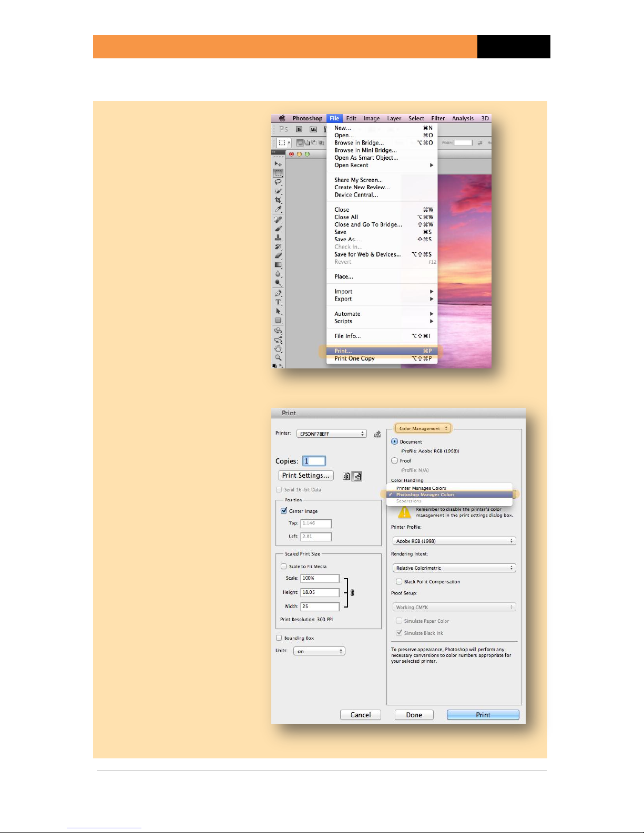Choose Photoshop Manages Colors option
The width and height of the screenshot is (644, 833).
tap(449, 495)
